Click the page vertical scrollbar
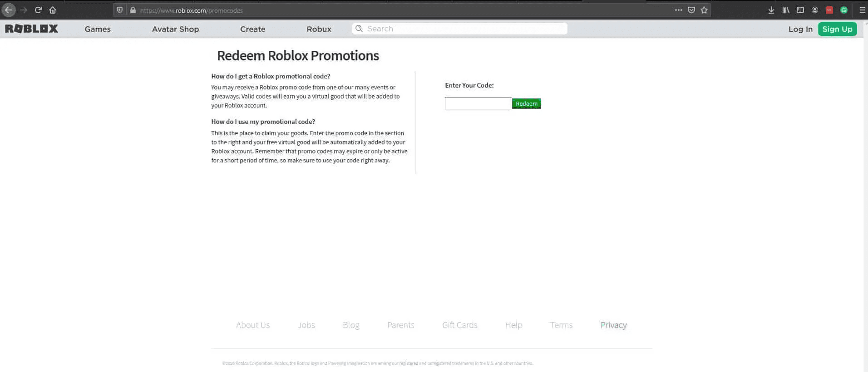Image resolution: width=868 pixels, height=372 pixels. (x=865, y=195)
